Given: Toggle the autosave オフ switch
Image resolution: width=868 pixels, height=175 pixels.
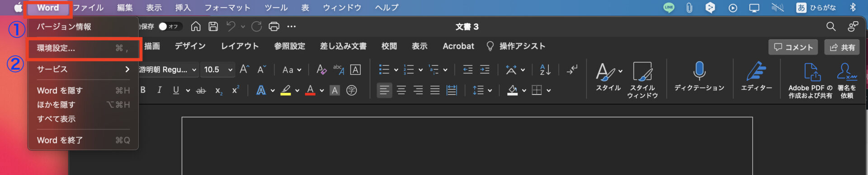Looking at the screenshot, I should pos(170,27).
